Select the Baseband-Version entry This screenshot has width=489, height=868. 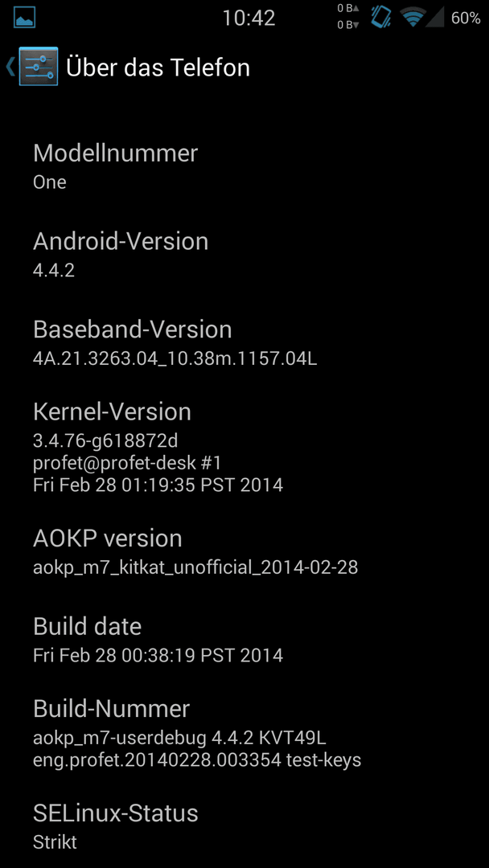pos(244,343)
